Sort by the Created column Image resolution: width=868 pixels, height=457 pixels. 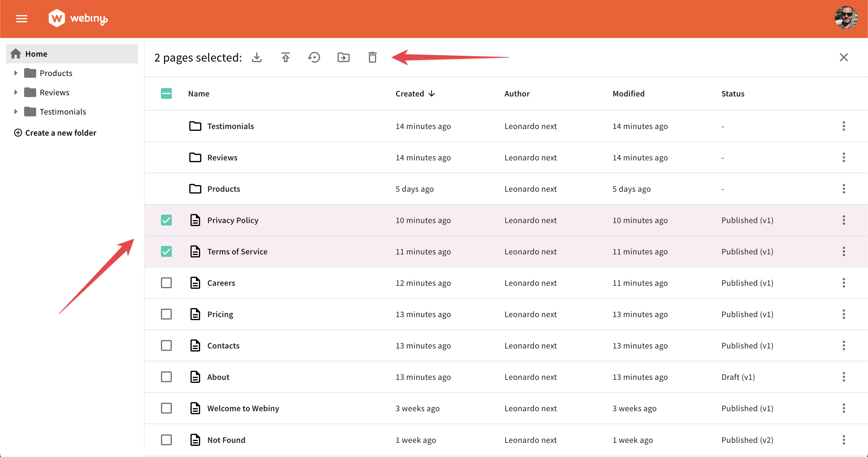pos(415,93)
